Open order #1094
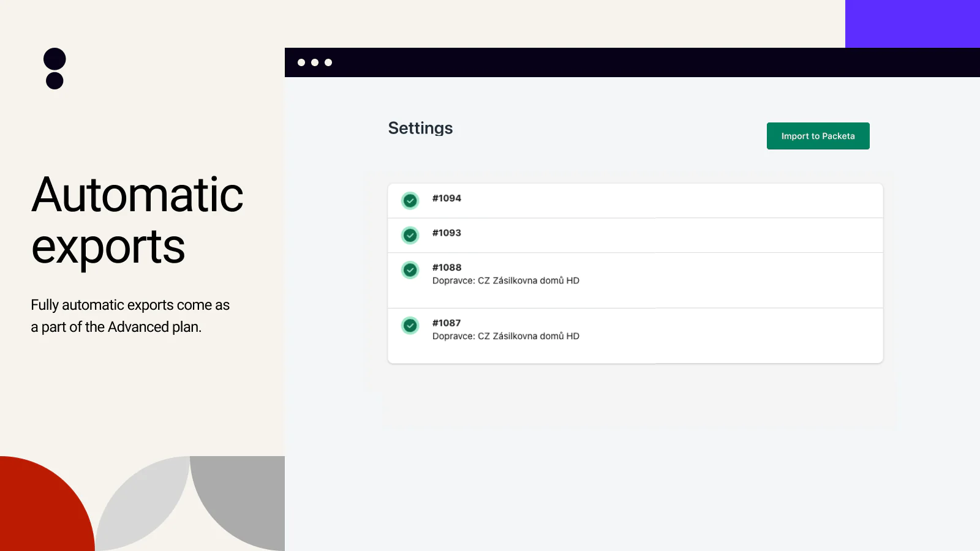Screen dimensions: 980x551 (447, 198)
